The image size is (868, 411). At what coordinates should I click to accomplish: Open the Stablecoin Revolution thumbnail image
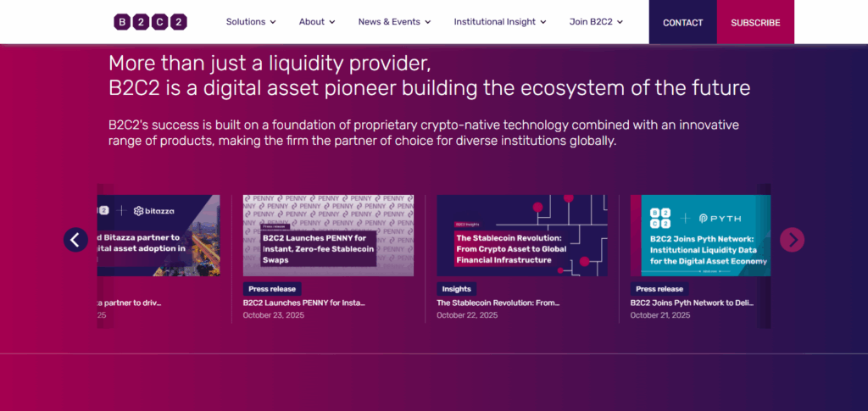coord(521,235)
